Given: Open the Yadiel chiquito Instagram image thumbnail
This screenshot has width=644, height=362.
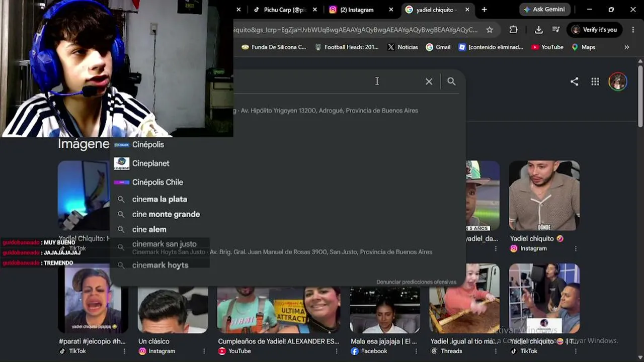Looking at the screenshot, I should tap(544, 196).
